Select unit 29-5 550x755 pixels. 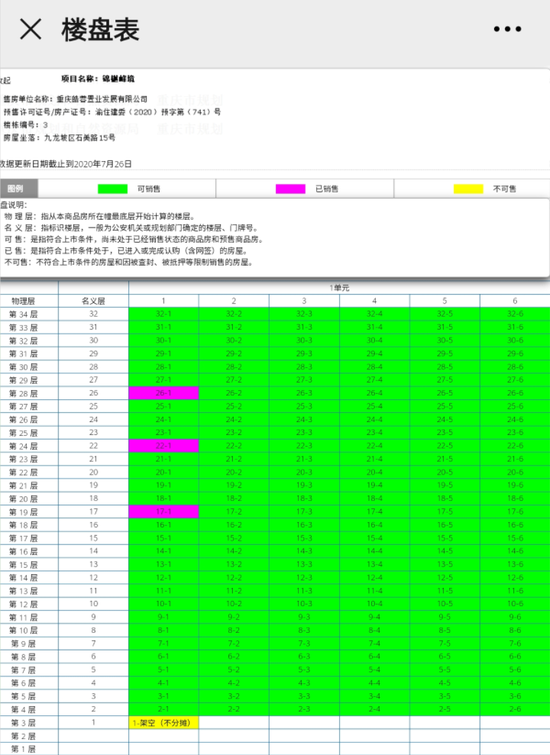(445, 353)
